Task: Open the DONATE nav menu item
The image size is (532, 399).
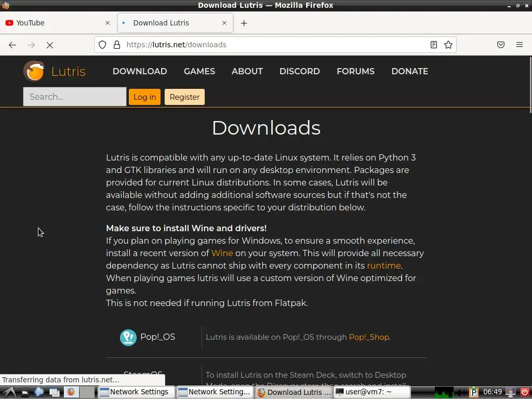Action: coord(410,71)
